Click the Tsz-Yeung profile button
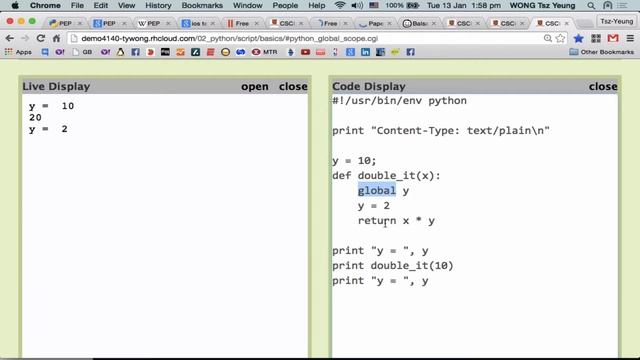 pyautogui.click(x=616, y=21)
